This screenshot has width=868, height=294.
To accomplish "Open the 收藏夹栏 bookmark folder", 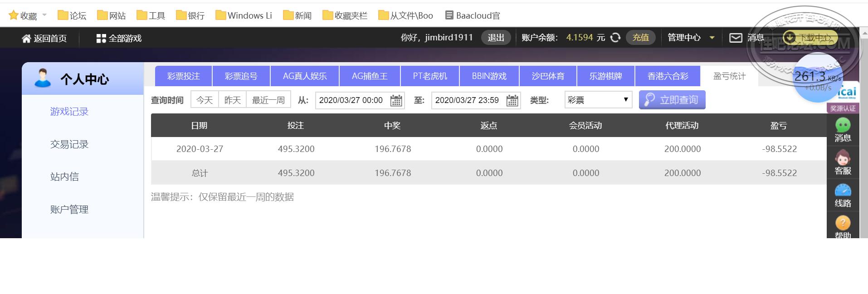I will [x=345, y=15].
